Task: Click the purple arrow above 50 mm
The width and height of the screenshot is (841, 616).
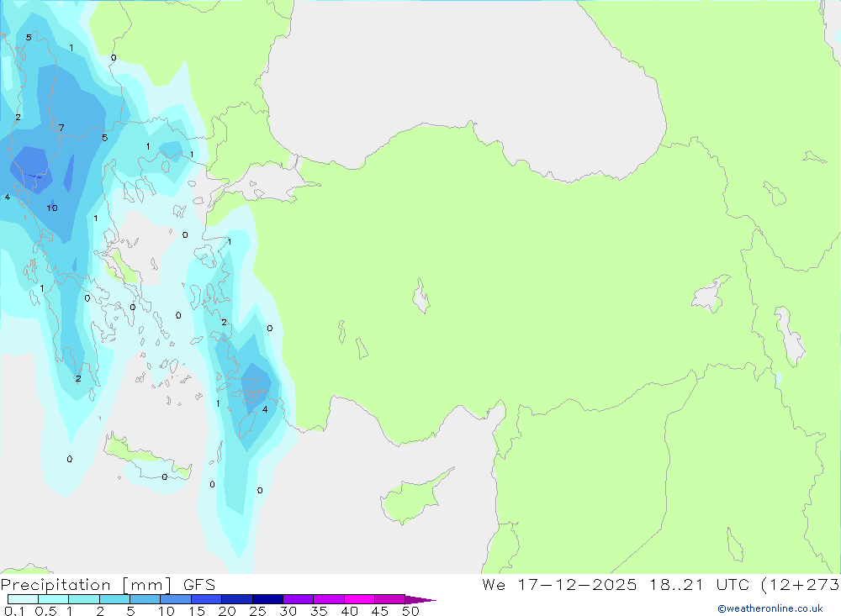Action: pyautogui.click(x=420, y=600)
